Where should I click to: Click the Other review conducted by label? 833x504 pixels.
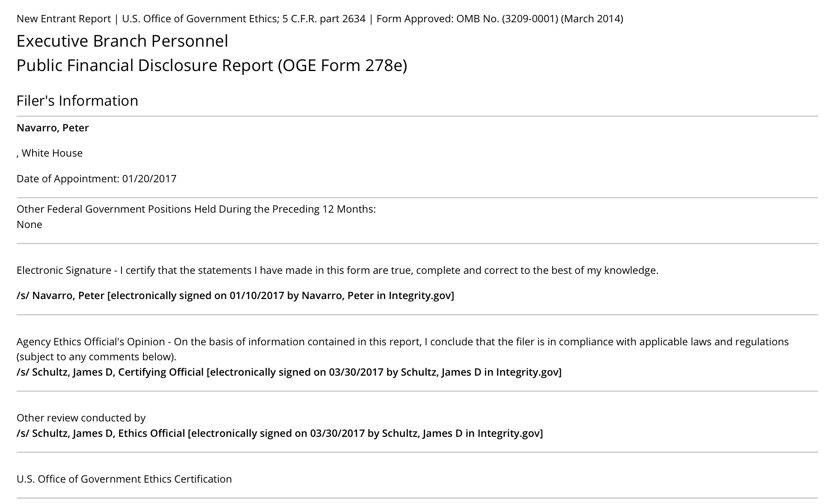[x=81, y=418]
